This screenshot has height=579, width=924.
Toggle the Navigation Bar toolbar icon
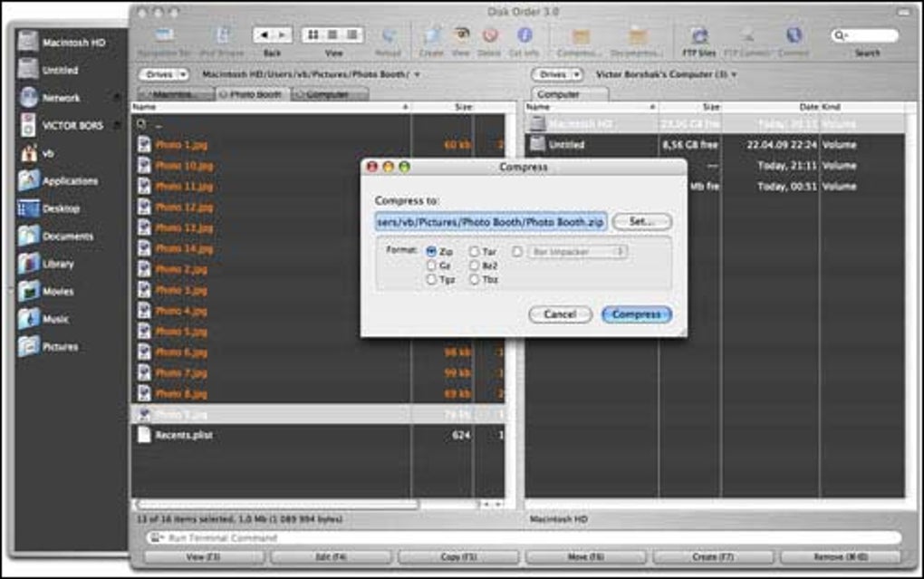164,35
